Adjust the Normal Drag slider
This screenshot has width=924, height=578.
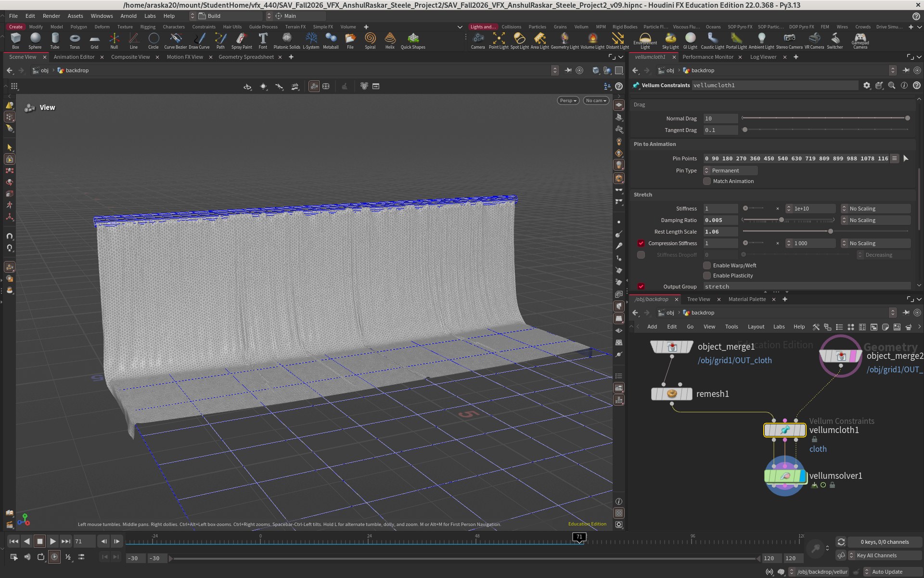825,118
